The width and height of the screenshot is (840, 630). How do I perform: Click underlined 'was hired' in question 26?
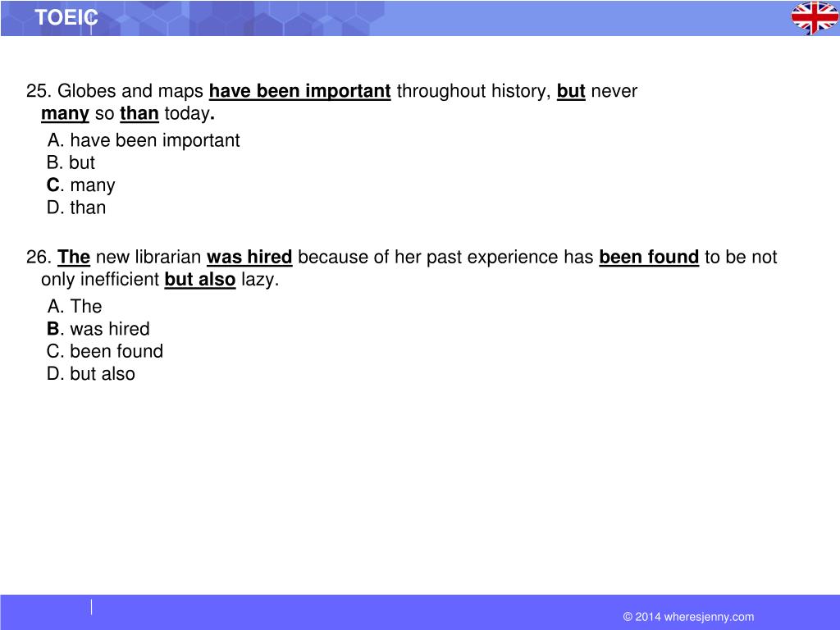tap(249, 257)
